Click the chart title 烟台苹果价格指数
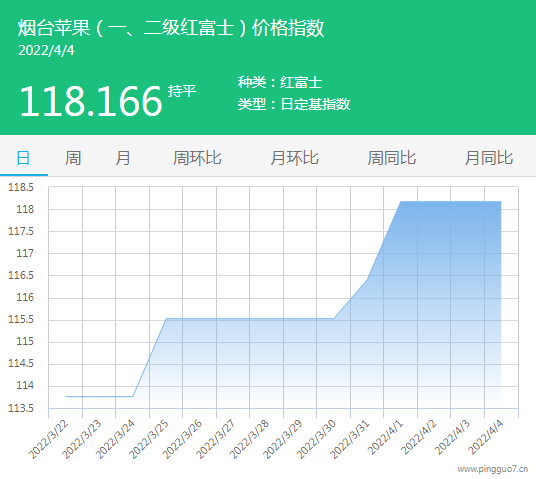This screenshot has width=536, height=479. pyautogui.click(x=171, y=28)
